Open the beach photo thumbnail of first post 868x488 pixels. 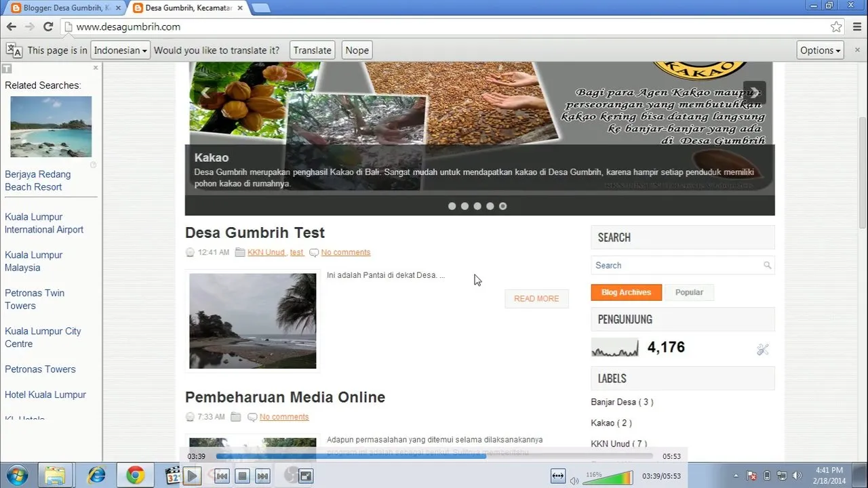click(252, 321)
